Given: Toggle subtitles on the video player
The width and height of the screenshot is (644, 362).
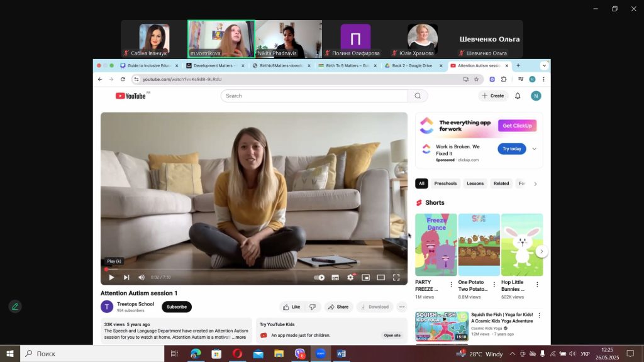Looking at the screenshot, I should tap(335, 277).
